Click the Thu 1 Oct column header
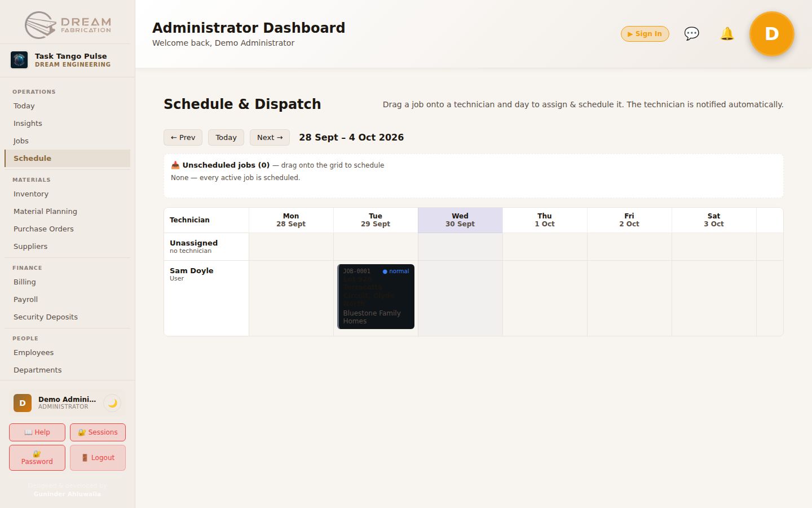The image size is (812, 508). point(545,220)
